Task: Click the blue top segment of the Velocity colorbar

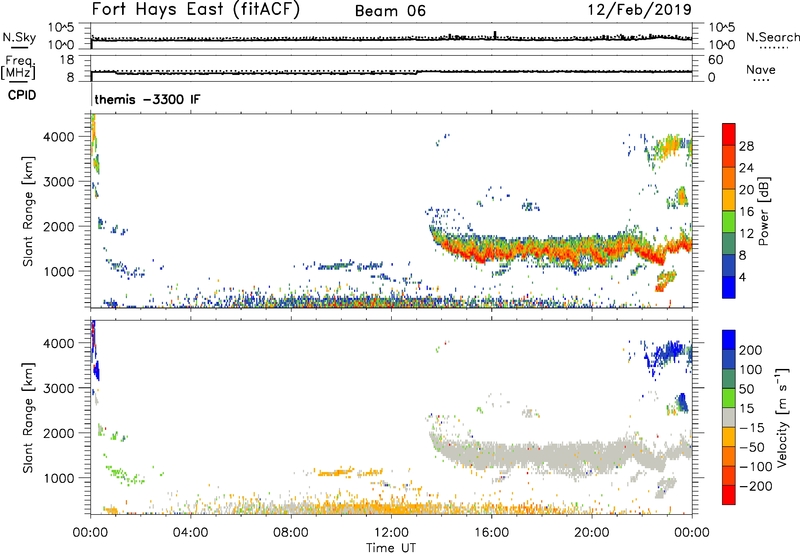Action: tap(729, 340)
